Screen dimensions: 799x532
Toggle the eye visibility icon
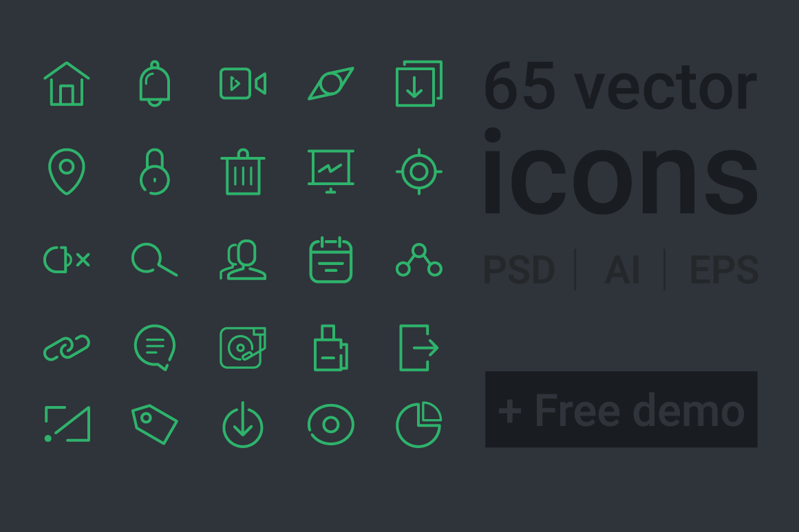(x=331, y=425)
